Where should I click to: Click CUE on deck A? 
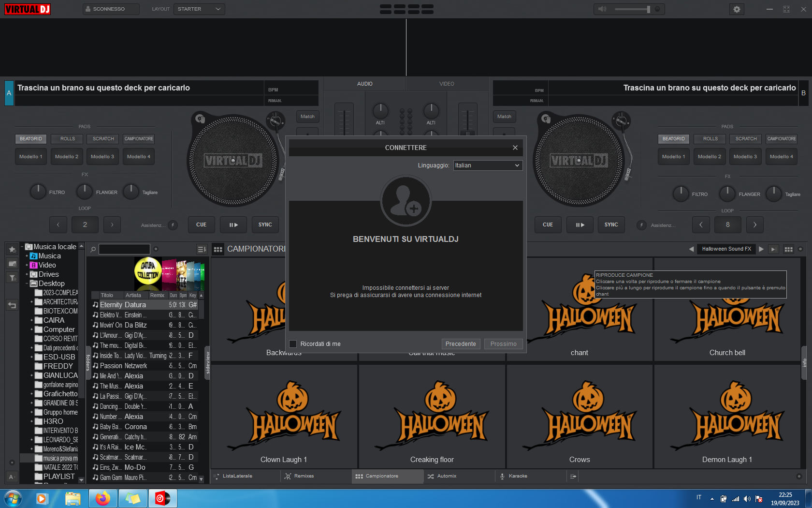point(202,225)
